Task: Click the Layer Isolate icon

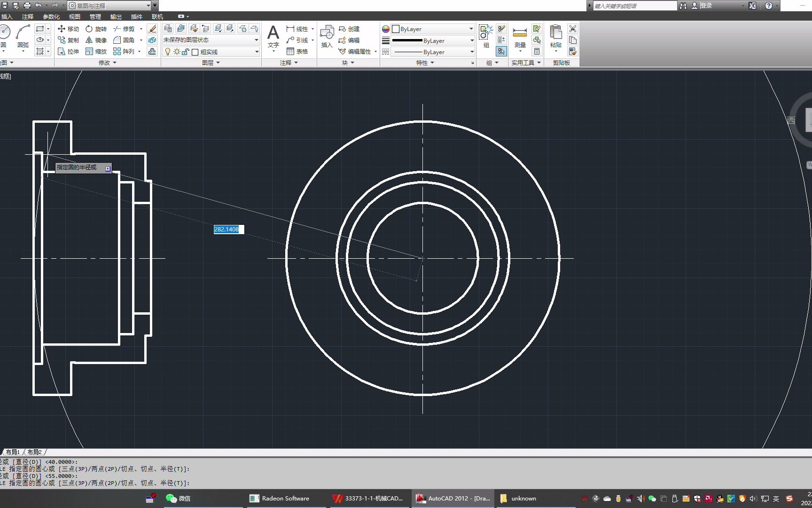Action: [218, 29]
